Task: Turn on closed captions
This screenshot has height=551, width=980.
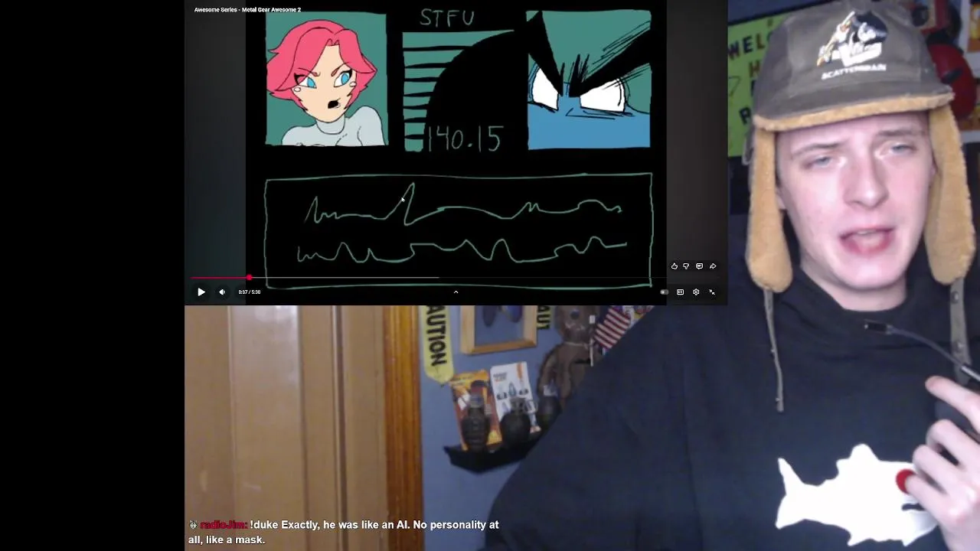Action: click(x=680, y=292)
